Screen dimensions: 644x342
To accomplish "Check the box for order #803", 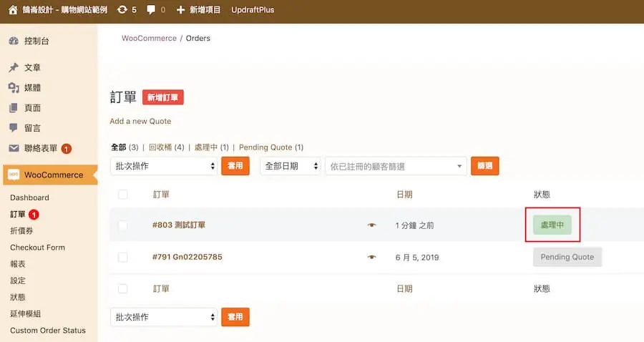I will pos(123,225).
